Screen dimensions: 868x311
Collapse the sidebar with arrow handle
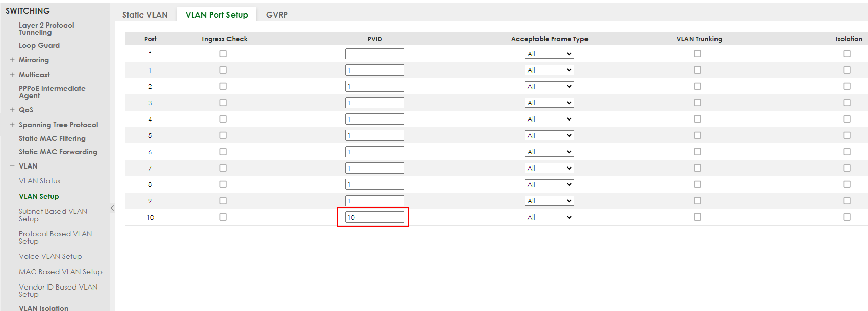[112, 208]
